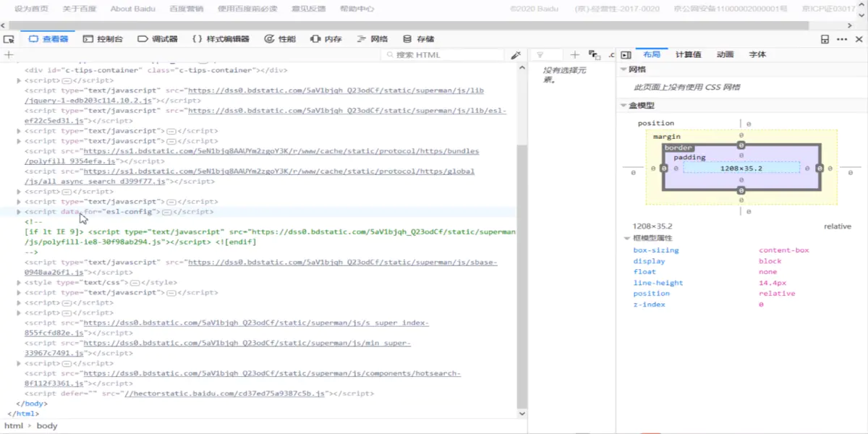Collapse the 框模型属性 properties section

coord(627,238)
